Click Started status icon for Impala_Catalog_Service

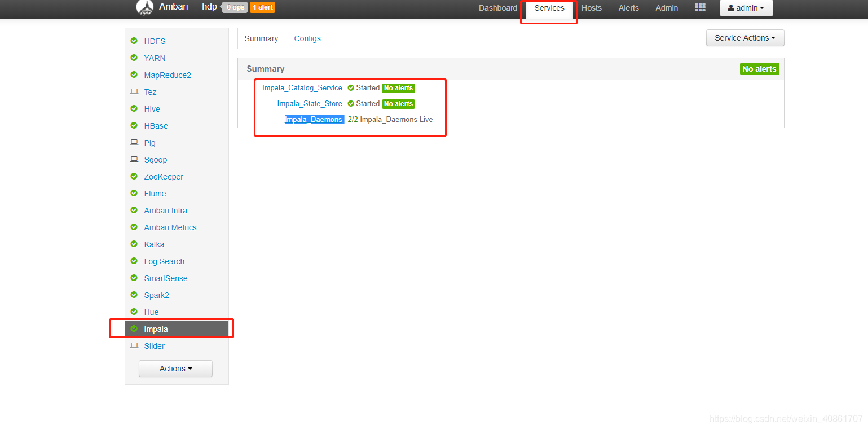[x=351, y=88]
